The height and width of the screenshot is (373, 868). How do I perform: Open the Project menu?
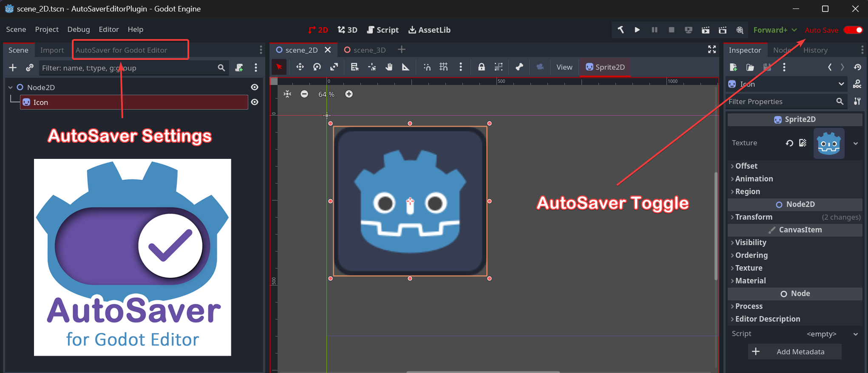[x=47, y=29]
